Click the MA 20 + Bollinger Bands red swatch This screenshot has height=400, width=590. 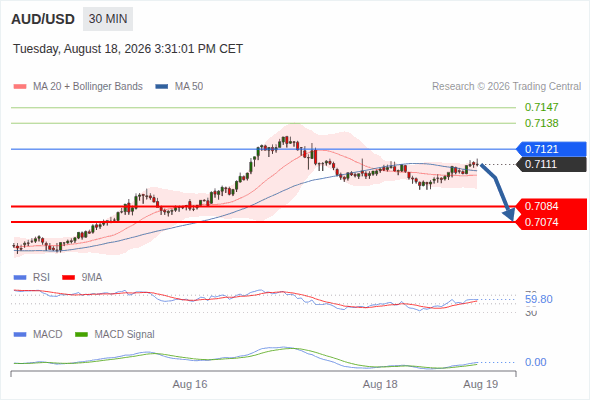pyautogui.click(x=20, y=87)
